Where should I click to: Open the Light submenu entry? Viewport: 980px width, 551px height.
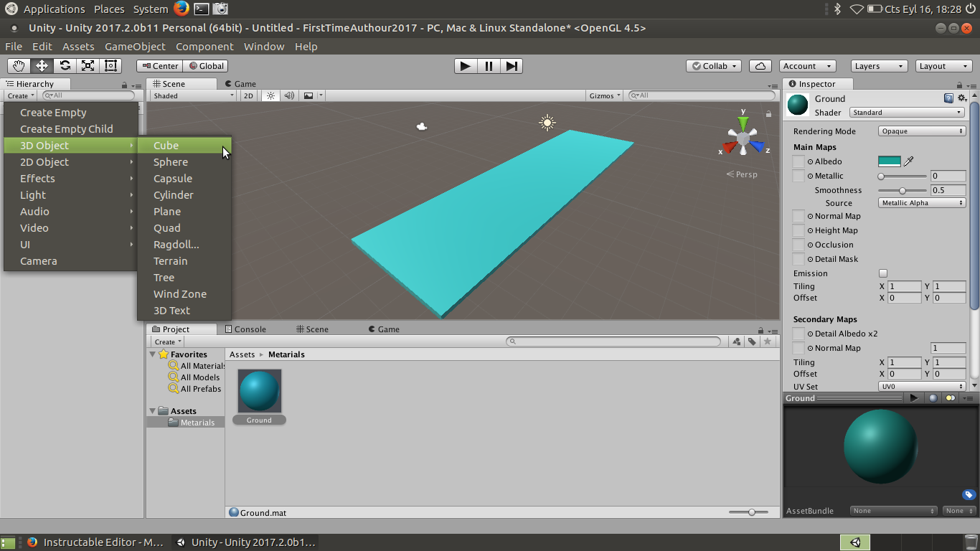70,195
